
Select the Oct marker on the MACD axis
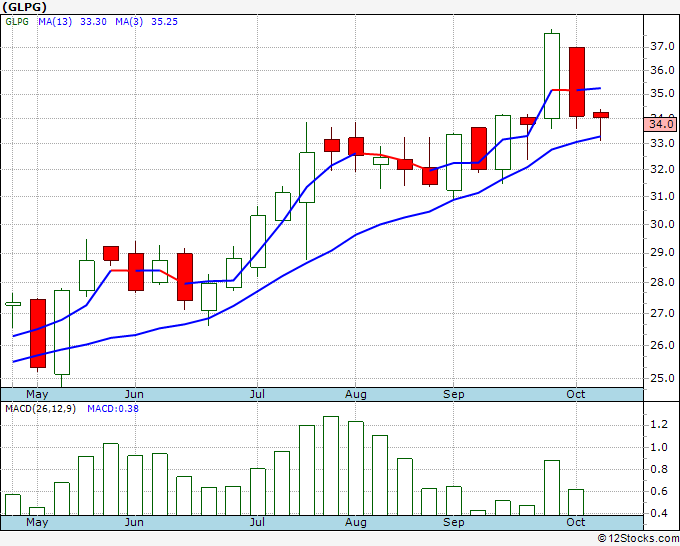(575, 522)
